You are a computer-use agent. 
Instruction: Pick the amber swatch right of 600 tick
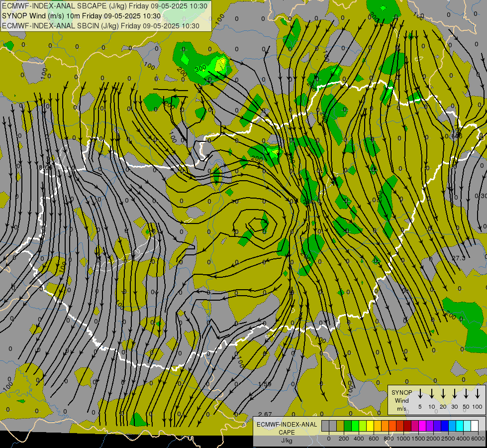(378, 426)
